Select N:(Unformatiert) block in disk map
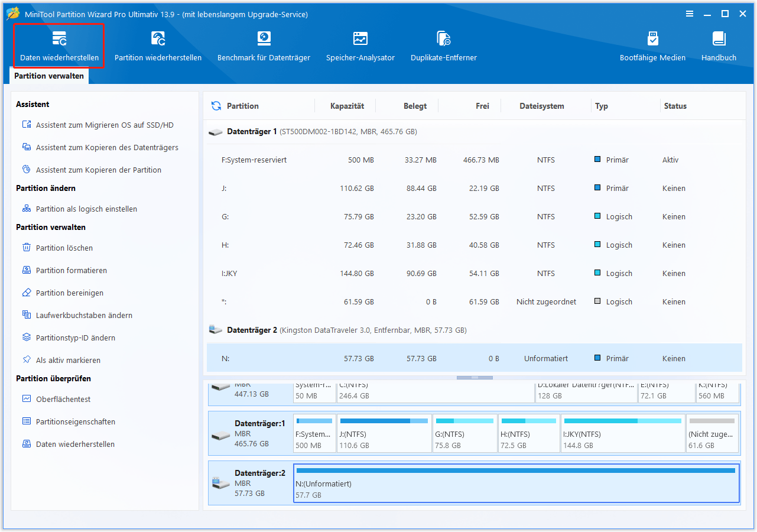 pos(516,484)
